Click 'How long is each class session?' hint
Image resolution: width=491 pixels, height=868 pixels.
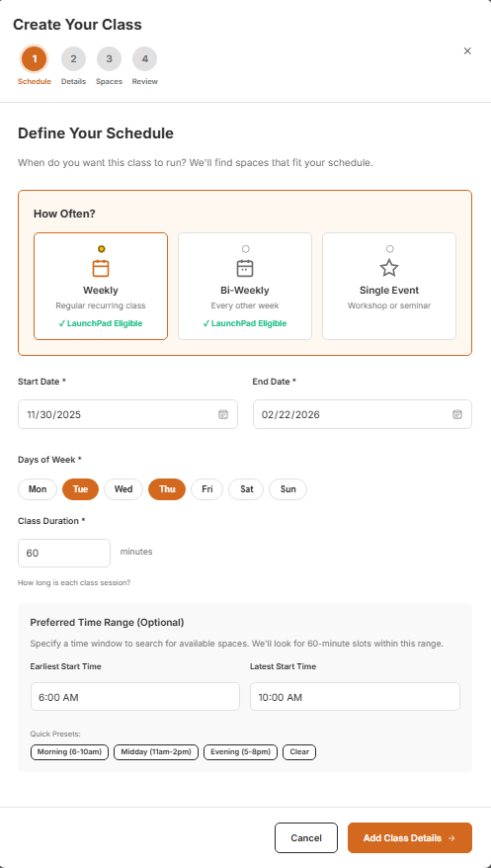tap(74, 583)
